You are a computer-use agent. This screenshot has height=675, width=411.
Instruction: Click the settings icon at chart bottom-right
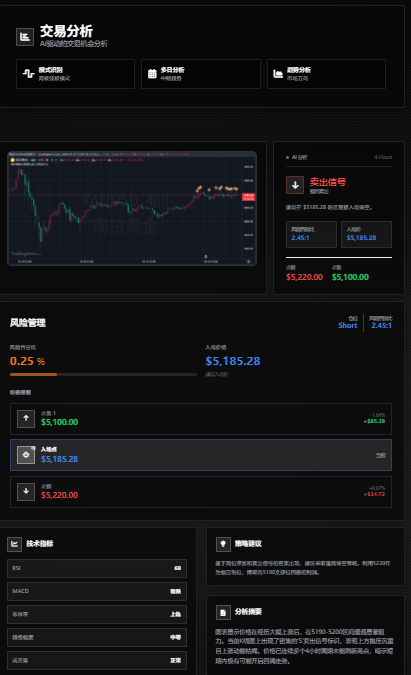(248, 261)
